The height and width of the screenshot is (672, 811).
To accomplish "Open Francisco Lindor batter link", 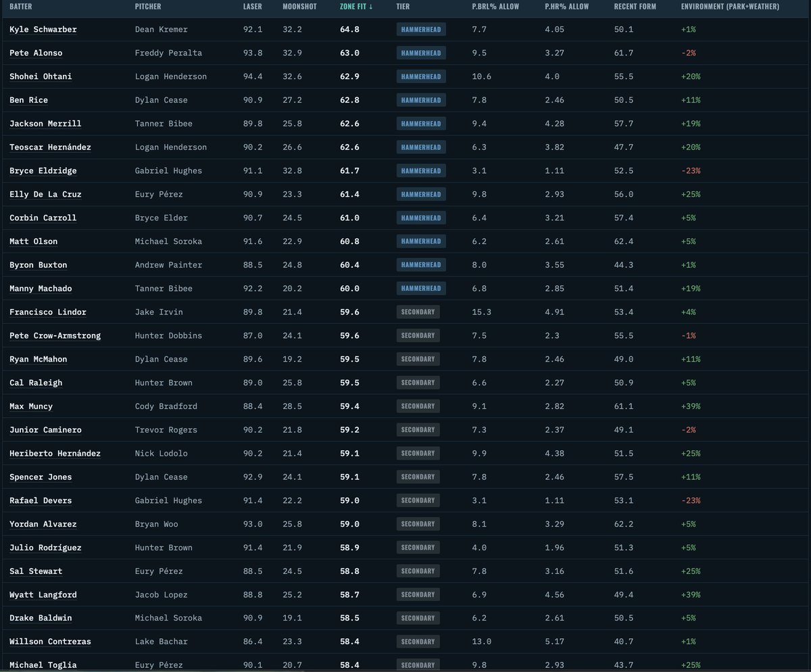I will coord(48,312).
